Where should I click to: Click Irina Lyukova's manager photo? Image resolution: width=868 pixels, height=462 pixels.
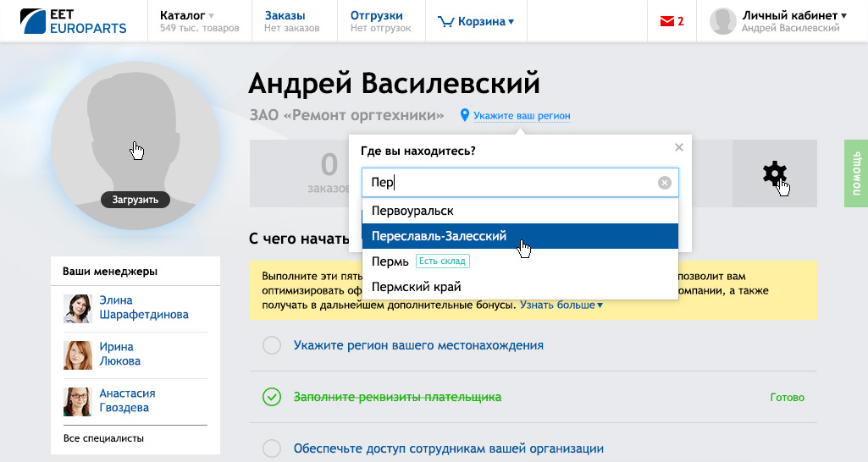click(x=78, y=355)
